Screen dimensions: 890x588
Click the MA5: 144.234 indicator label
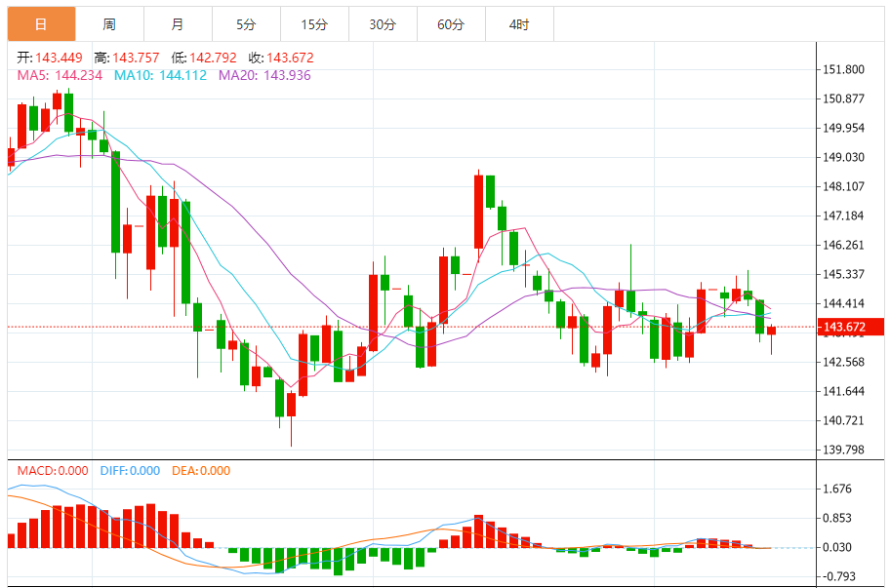[x=60, y=75]
